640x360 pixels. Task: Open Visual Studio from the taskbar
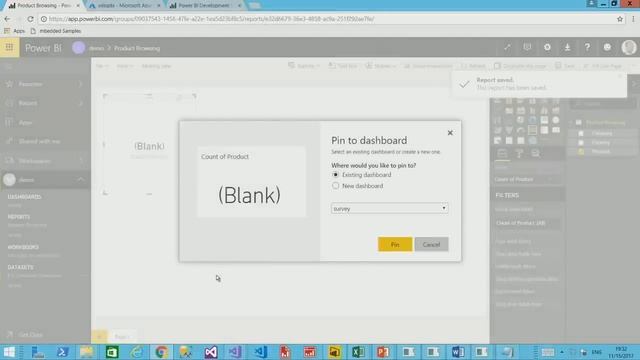[211, 352]
